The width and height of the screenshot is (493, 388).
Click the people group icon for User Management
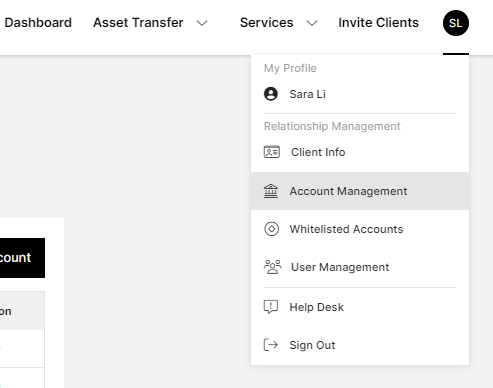(x=272, y=267)
